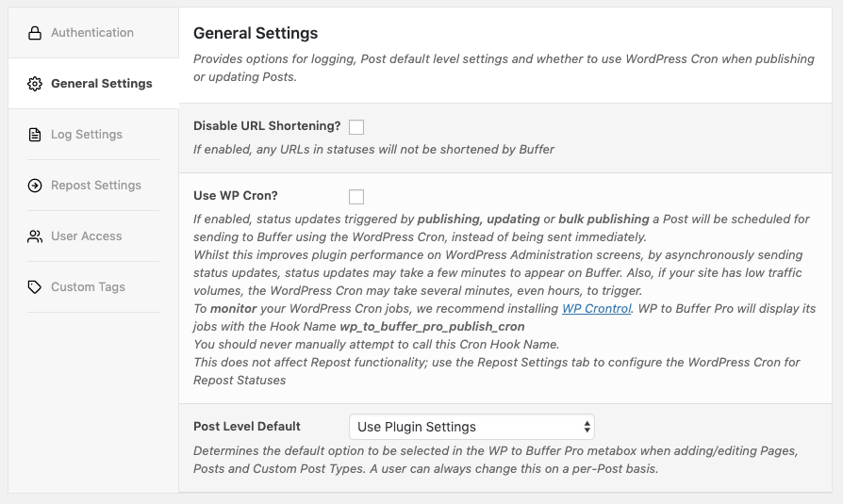843x504 pixels.
Task: Click the up-down arrows on Use Plugin Settings
Action: coord(587,427)
